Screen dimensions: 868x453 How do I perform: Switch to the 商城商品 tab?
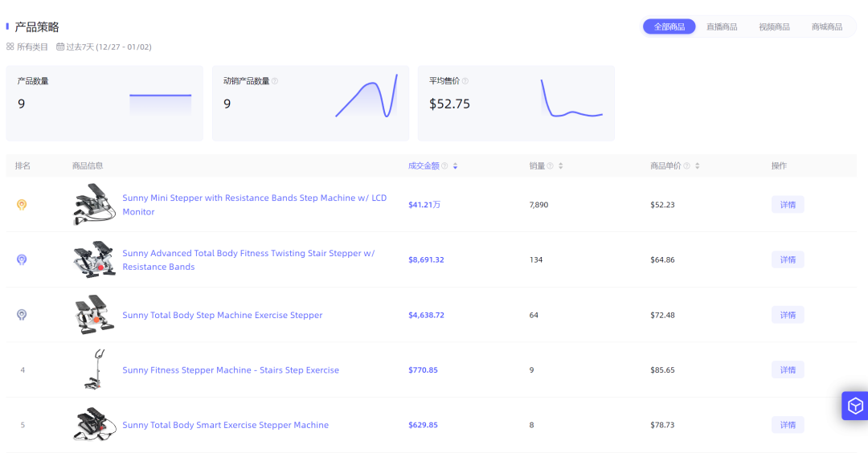click(x=827, y=27)
